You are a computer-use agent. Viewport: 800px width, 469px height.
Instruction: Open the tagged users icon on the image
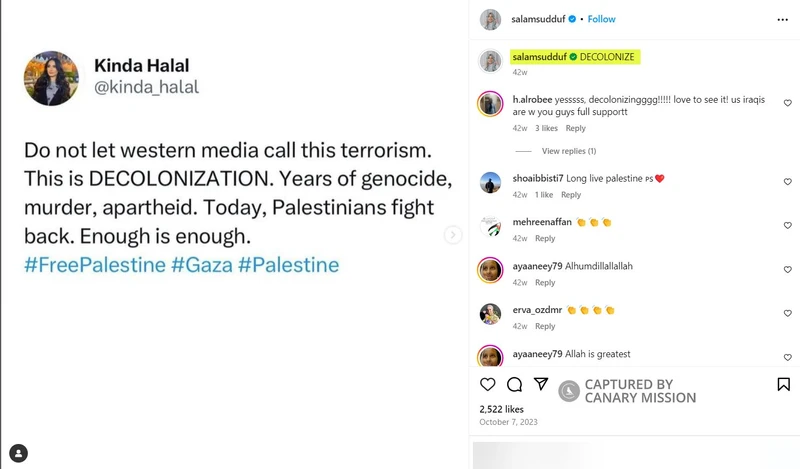pos(20,452)
